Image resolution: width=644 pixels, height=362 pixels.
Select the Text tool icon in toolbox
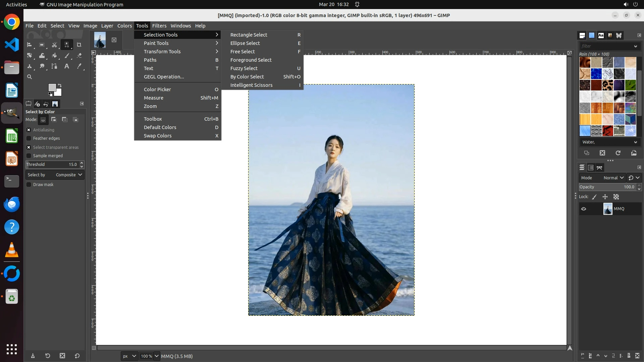pyautogui.click(x=67, y=66)
